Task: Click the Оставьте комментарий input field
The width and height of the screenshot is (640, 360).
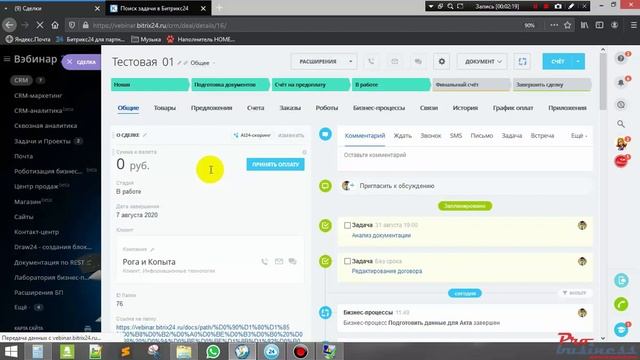Action: [464, 156]
